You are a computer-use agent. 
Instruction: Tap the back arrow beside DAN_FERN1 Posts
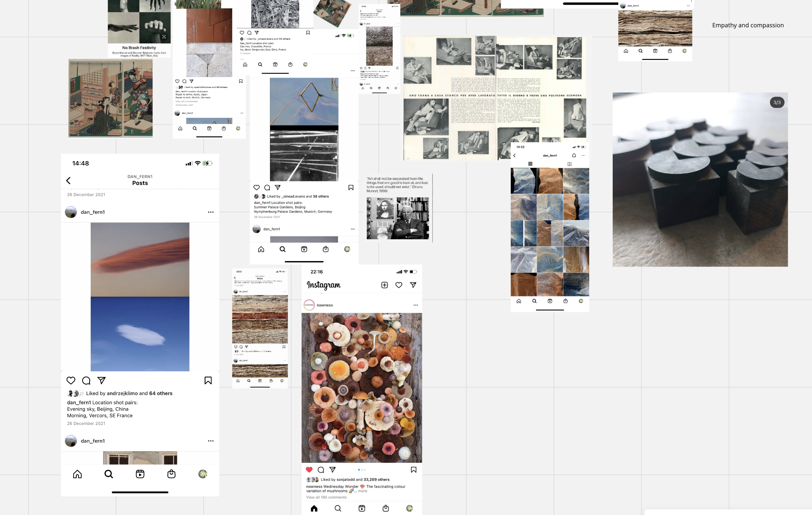[68, 180]
